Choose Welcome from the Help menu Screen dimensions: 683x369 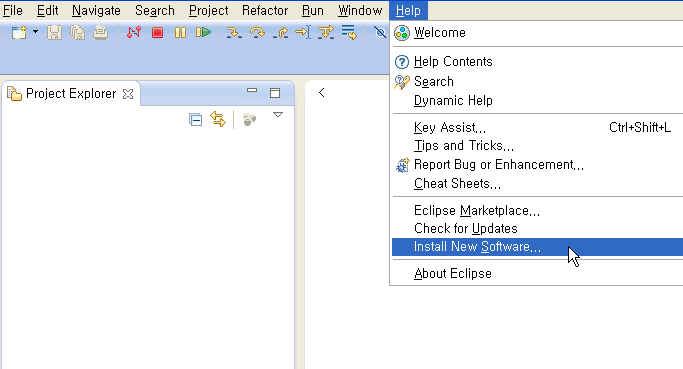(538, 33)
